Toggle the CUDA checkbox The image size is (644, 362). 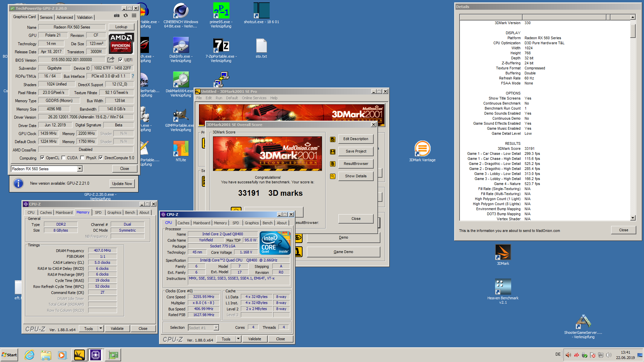tap(63, 158)
